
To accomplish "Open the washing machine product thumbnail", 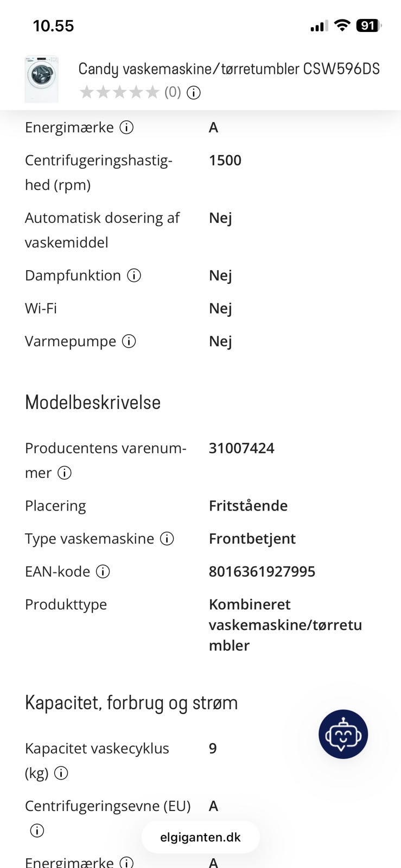I will tap(42, 79).
